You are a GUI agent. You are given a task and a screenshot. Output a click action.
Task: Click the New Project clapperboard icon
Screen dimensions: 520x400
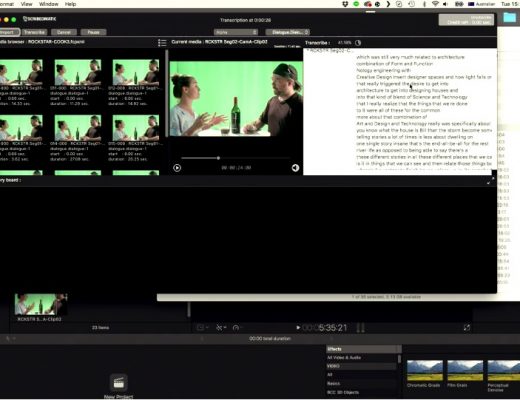point(119,383)
